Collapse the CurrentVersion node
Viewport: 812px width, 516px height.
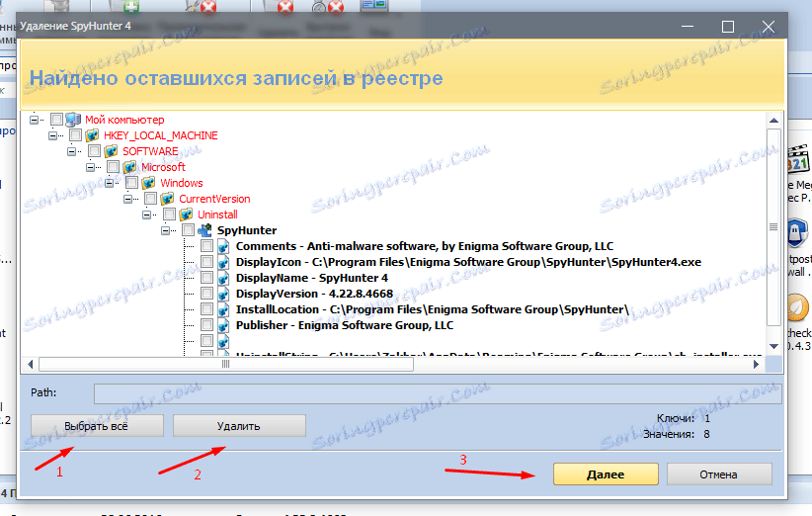[127, 199]
